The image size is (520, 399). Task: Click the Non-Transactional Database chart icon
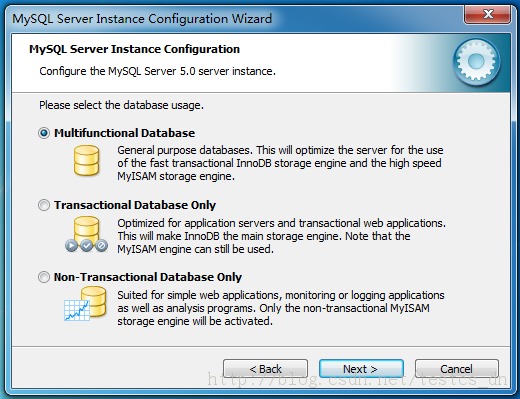pos(85,304)
